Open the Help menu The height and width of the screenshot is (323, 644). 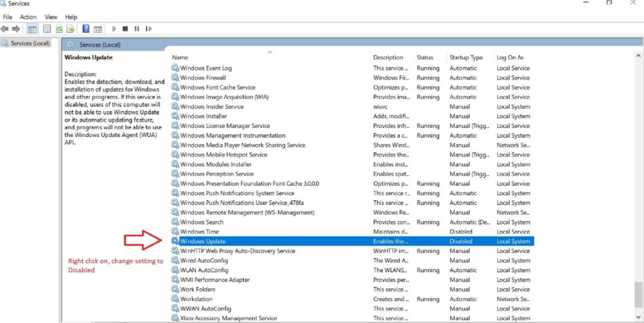71,17
